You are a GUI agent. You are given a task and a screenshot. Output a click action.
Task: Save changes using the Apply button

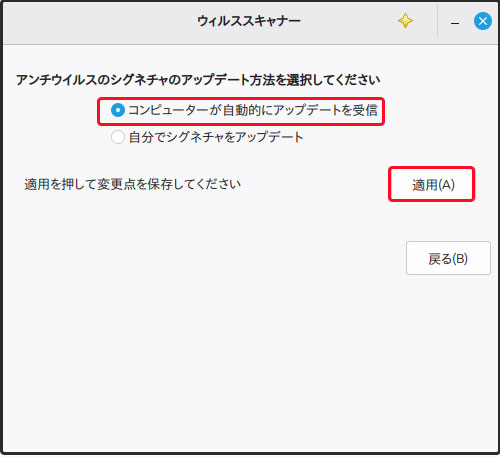click(431, 184)
